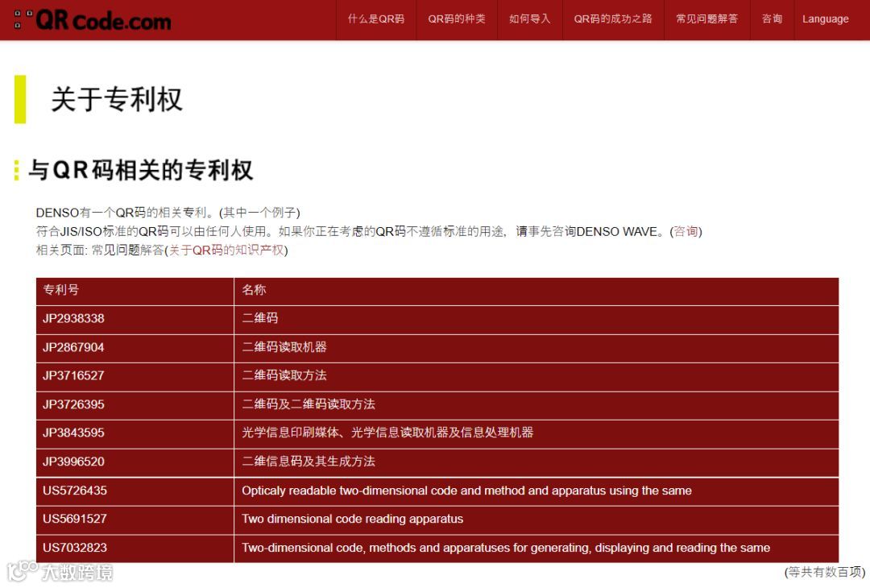Viewport: 870px width, 588px height.
Task: Follow the 咨询 link in the paragraph
Action: click(x=686, y=231)
